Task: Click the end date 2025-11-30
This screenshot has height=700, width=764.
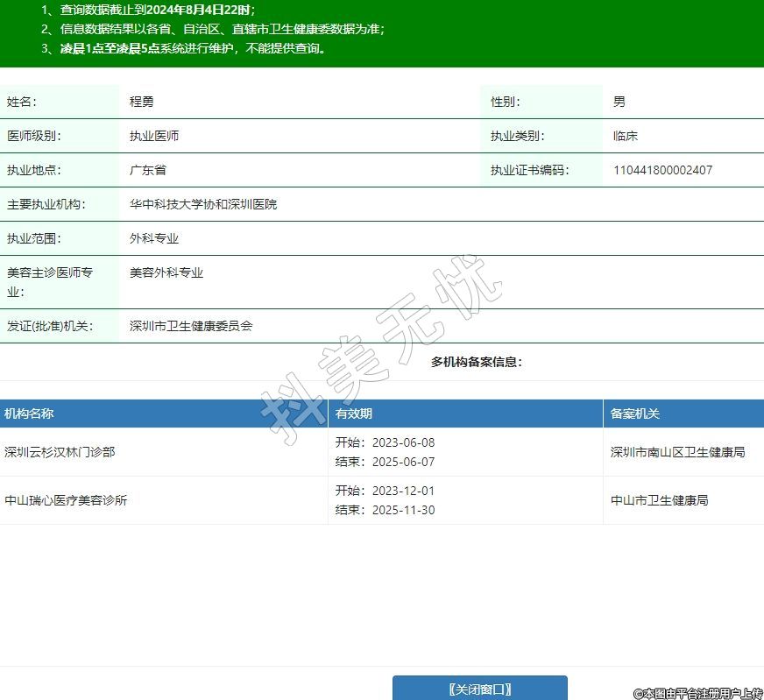Action: click(403, 510)
